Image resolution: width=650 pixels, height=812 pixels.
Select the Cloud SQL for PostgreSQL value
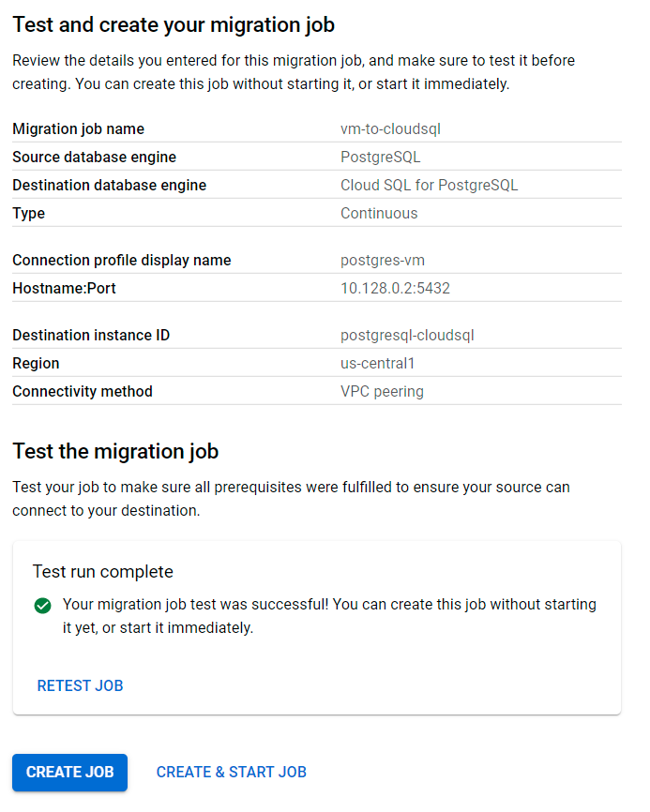tap(429, 185)
